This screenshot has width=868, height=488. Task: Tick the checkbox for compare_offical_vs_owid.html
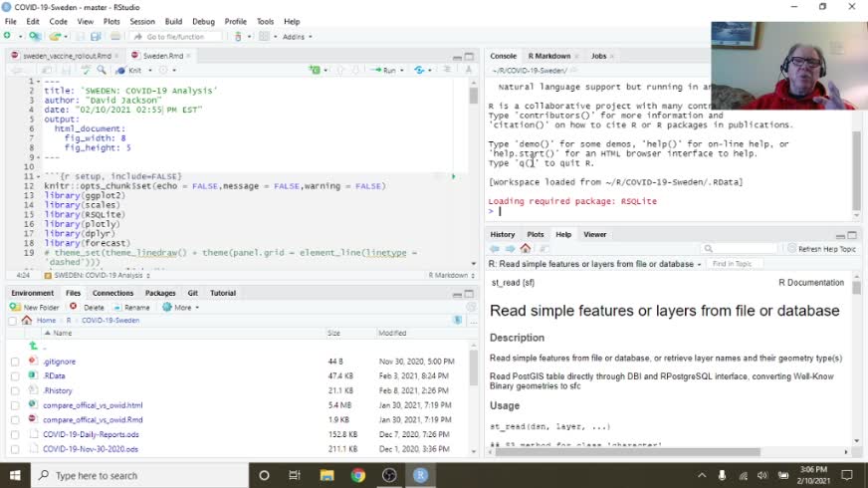coord(15,405)
